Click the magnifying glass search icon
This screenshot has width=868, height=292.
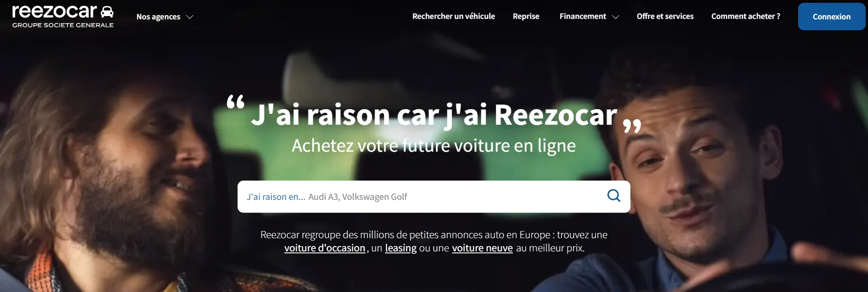coord(613,196)
